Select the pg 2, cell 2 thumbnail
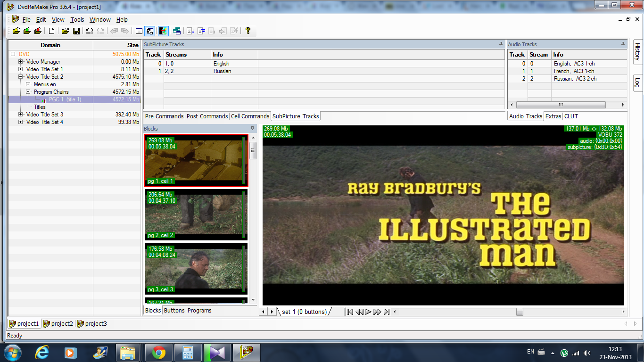Screen dimensions: 644x362 tap(196, 214)
